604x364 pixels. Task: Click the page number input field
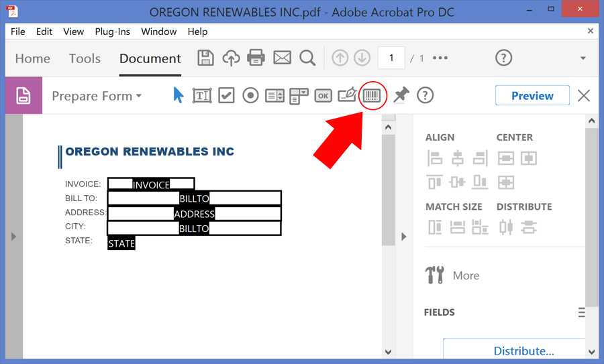point(391,58)
